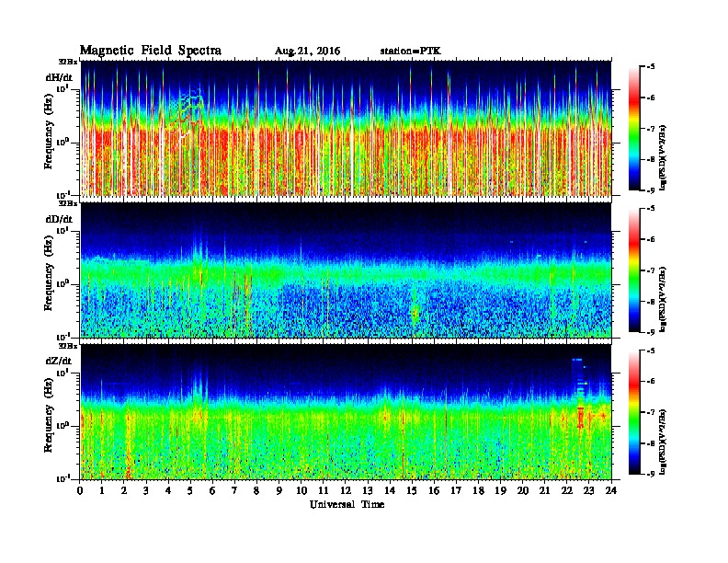This screenshot has width=728, height=563.
Task: Click the "-6" value on dD/dt color bar
Action: (651, 239)
